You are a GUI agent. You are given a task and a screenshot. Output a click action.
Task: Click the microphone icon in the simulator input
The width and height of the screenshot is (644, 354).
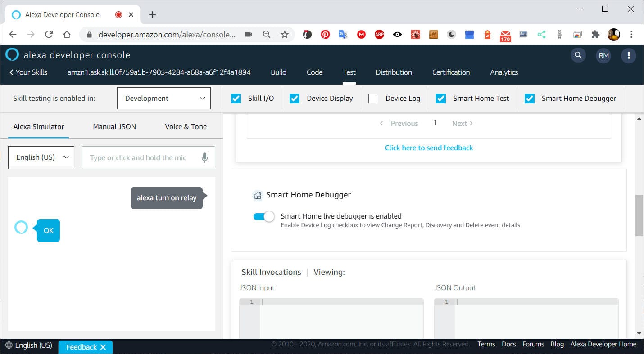pos(204,157)
